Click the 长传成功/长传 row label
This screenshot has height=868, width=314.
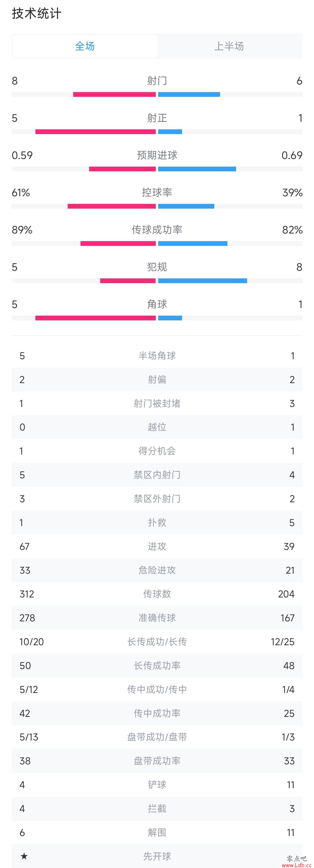tap(157, 642)
